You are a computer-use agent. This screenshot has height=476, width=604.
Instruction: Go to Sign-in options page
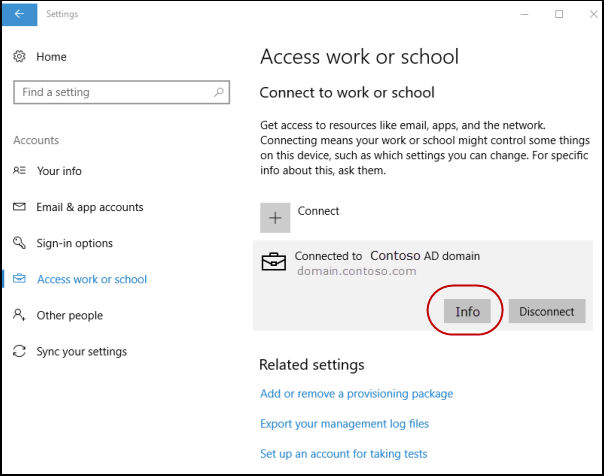(x=75, y=243)
